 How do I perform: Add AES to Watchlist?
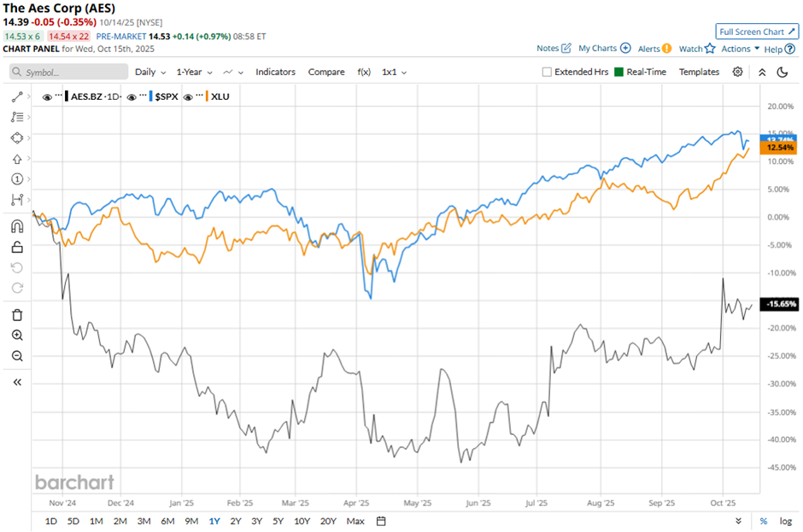pos(697,49)
